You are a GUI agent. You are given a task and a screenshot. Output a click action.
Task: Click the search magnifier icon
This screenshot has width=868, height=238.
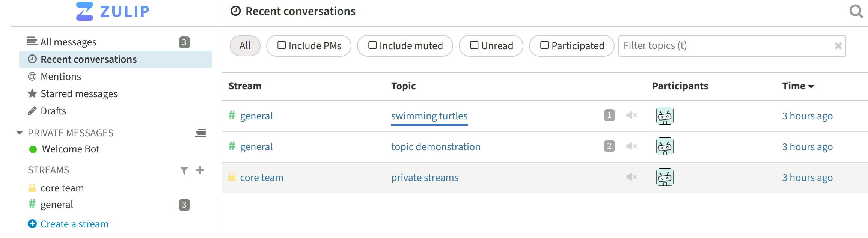pyautogui.click(x=856, y=11)
